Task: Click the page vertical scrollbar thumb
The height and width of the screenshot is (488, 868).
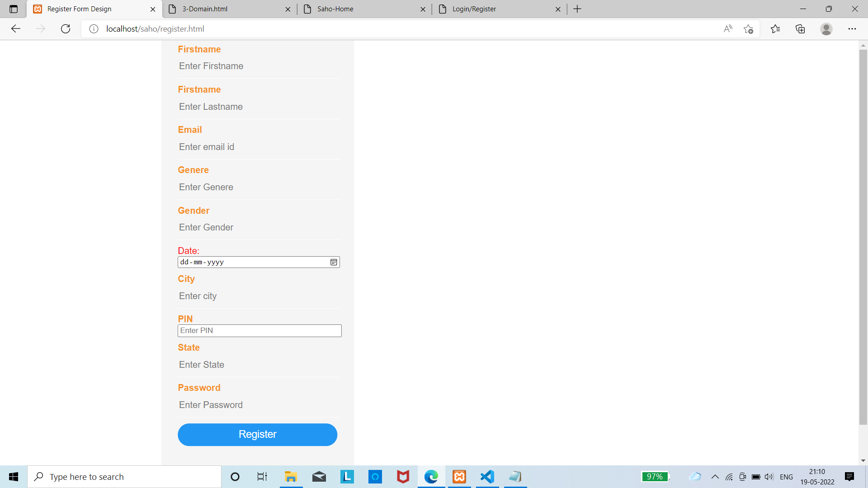Action: [863, 237]
